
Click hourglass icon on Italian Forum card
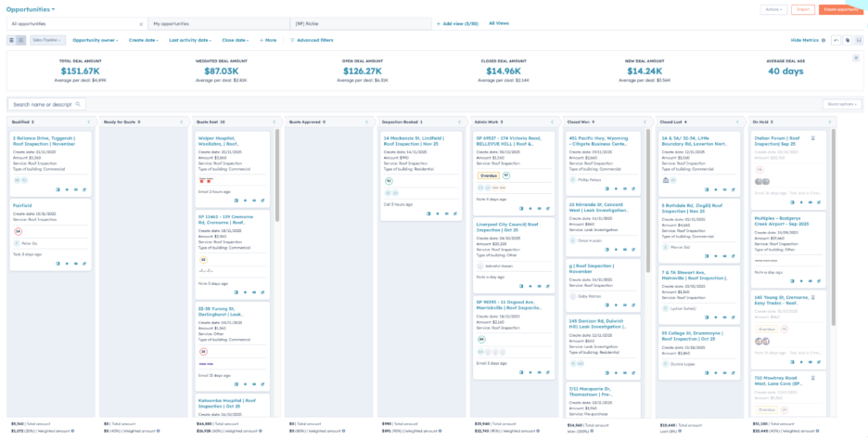pyautogui.click(x=812, y=138)
